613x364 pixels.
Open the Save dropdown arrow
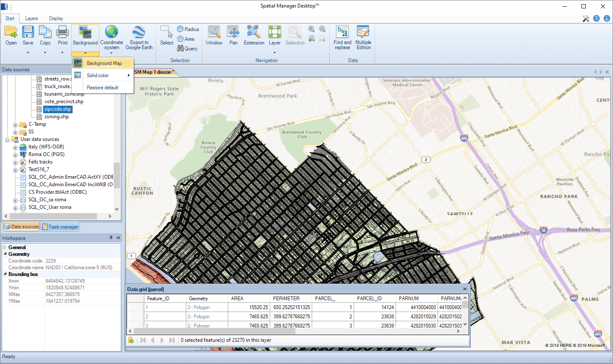tap(28, 53)
